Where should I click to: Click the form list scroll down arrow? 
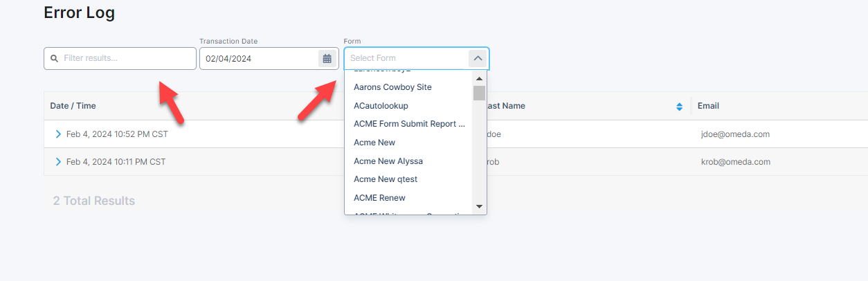[479, 207]
